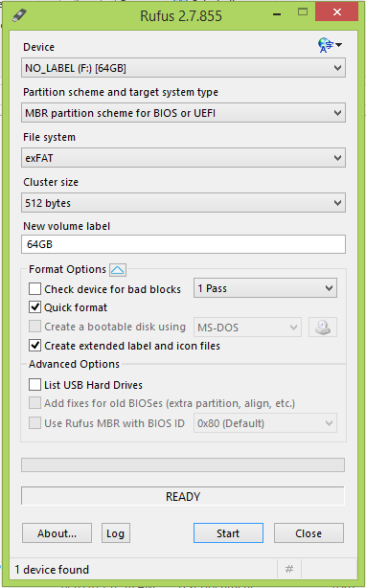Open the Cluster size 512 bytes dropdown

pos(183,203)
